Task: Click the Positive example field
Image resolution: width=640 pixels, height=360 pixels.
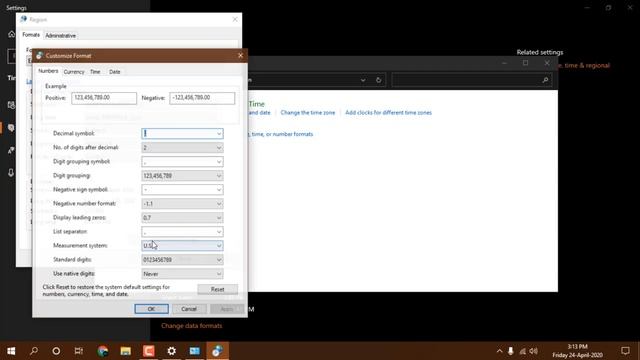Action: coord(104,98)
